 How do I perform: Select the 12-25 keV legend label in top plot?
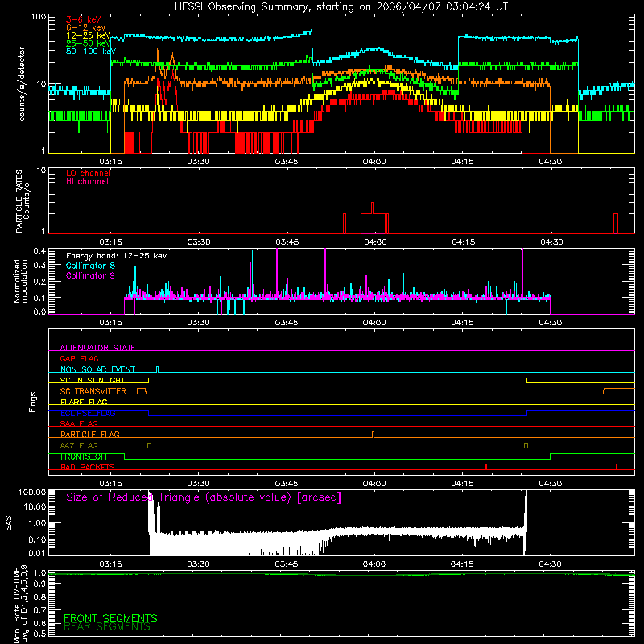(88, 35)
